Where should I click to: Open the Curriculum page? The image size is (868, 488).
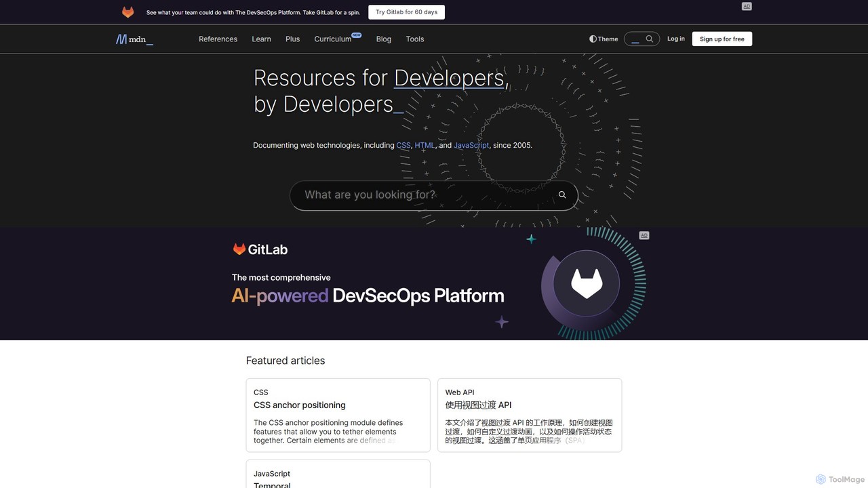coord(333,39)
